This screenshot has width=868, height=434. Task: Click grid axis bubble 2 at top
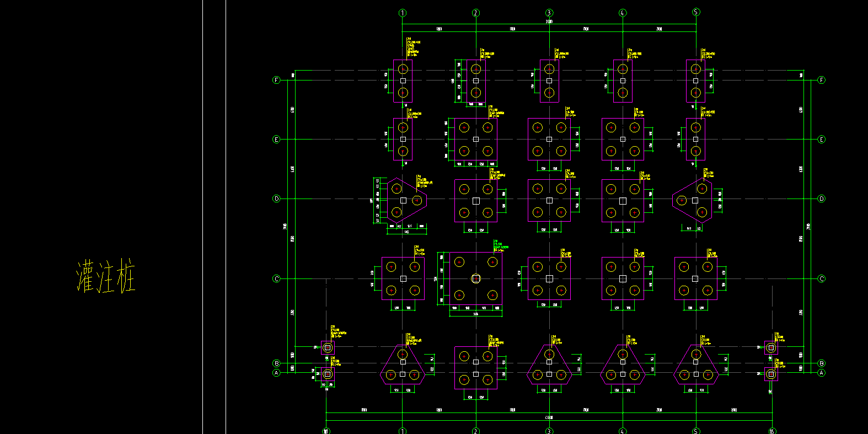[476, 13]
